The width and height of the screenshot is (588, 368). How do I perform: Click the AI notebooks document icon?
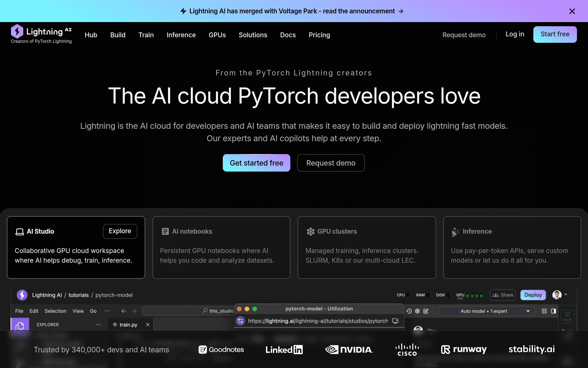pos(165,231)
